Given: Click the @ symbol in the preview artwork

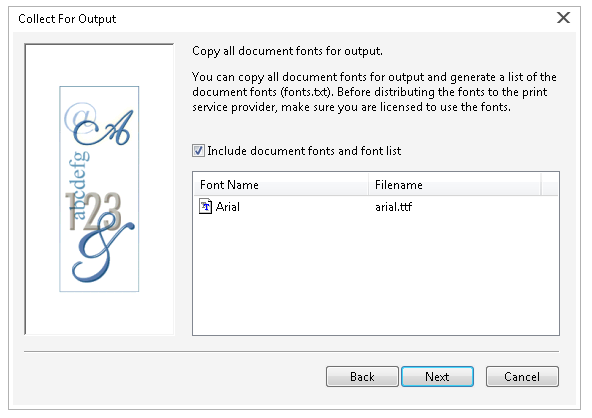Looking at the screenshot, I should 80,117.
